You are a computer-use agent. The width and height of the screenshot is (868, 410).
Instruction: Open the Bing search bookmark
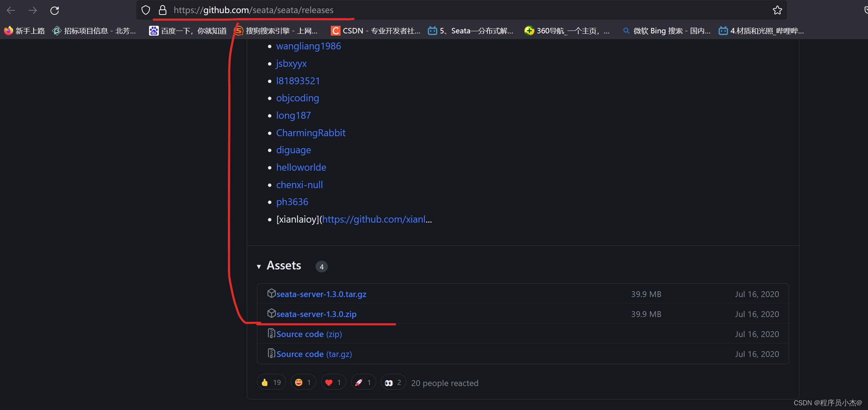667,31
